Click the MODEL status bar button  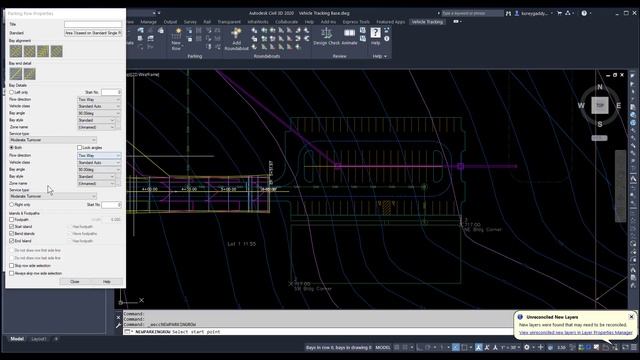pyautogui.click(x=383, y=347)
